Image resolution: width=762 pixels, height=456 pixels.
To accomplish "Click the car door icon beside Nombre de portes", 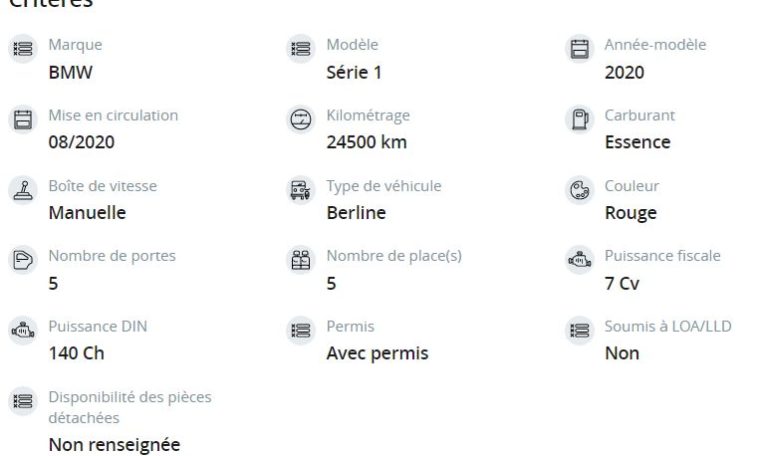I will click(x=21, y=260).
